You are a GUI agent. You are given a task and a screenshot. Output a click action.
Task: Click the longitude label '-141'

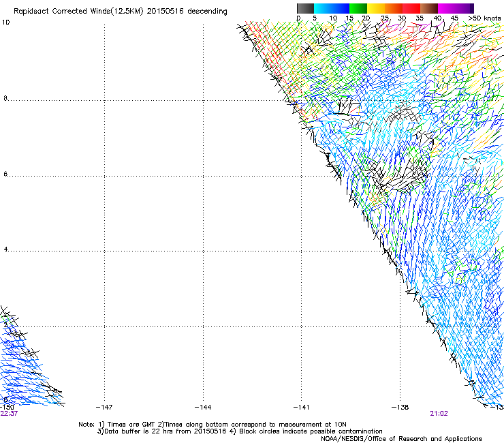tap(301, 408)
